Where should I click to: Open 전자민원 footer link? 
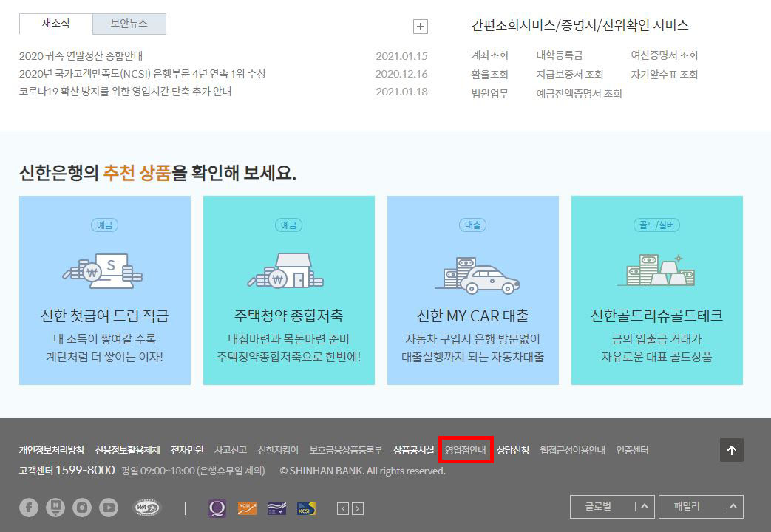(187, 450)
